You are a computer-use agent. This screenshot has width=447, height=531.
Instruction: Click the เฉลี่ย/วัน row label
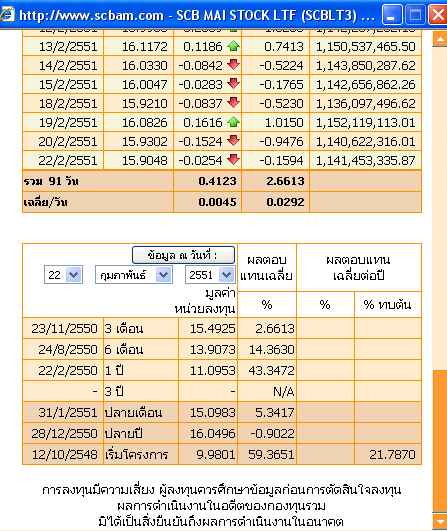(x=45, y=202)
